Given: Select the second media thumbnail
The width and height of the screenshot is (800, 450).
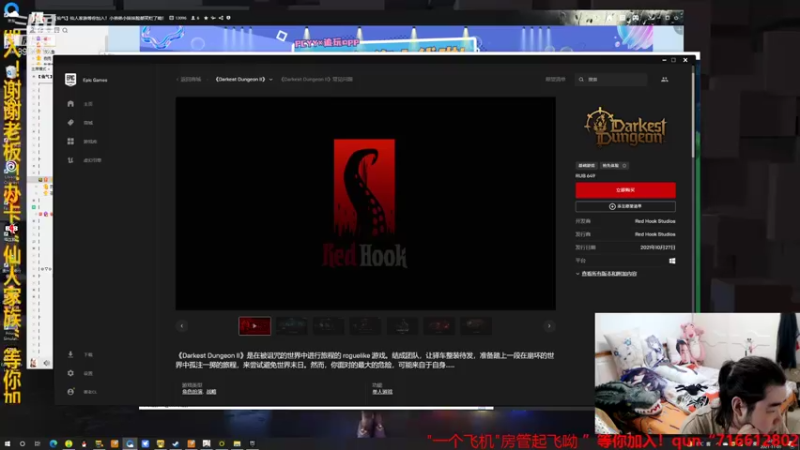Looking at the screenshot, I should (x=292, y=326).
